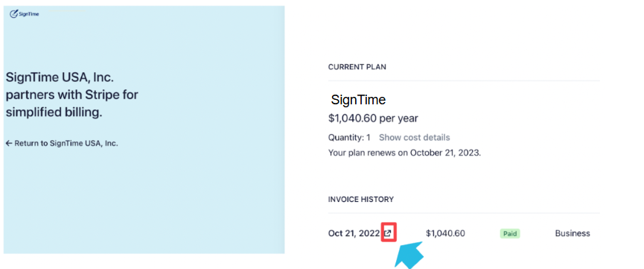
Task: Click the $1,040.60 per year price
Action: point(373,118)
